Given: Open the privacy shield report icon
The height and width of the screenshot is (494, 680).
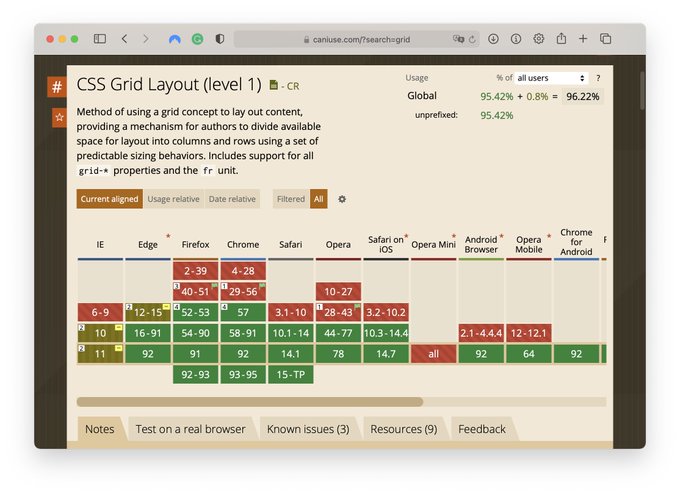Looking at the screenshot, I should 220,39.
